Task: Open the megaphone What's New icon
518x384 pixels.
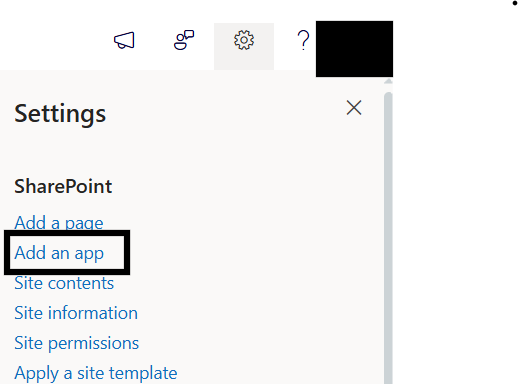Action: point(124,40)
